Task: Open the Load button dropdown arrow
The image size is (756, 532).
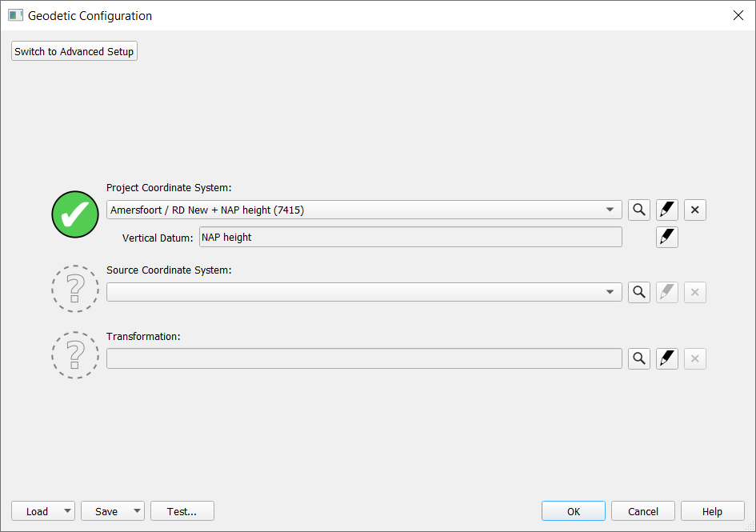Action: 67,512
